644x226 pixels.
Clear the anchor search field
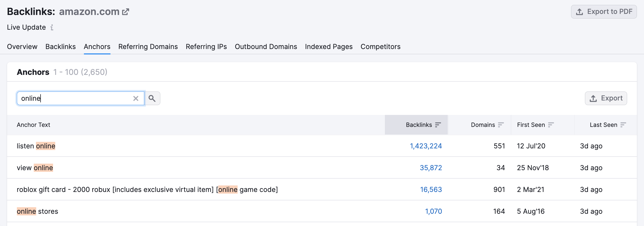coord(136,98)
